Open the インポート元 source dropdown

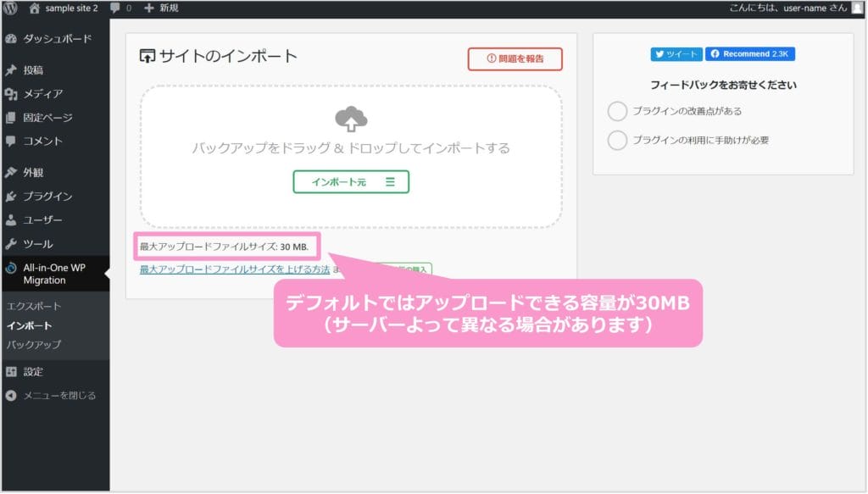[350, 181]
